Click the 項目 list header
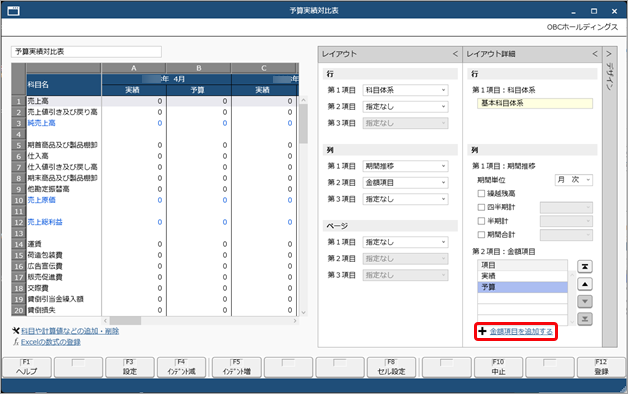This screenshot has height=394, width=628. 522,265
